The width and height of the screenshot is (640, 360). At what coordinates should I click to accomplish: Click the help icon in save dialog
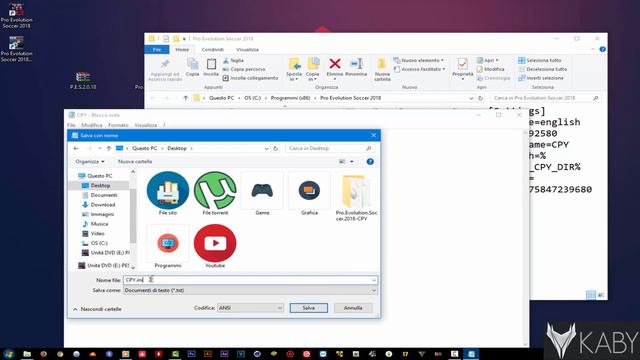(370, 162)
